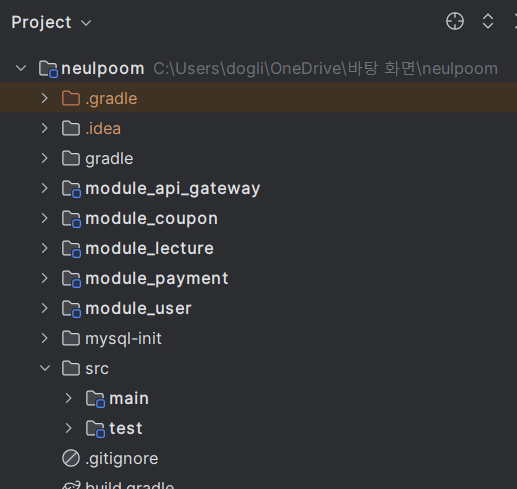Expand the .gradle folder
517x489 pixels.
45,98
